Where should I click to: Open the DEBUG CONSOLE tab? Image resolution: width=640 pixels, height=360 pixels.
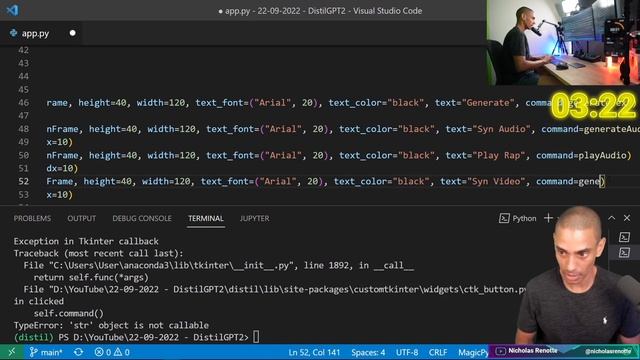(x=142, y=218)
